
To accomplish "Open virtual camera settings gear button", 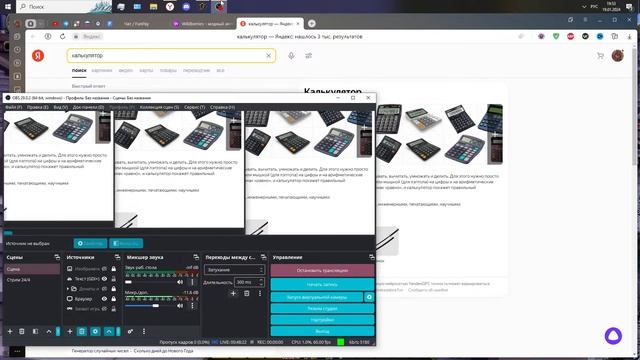I will (369, 297).
